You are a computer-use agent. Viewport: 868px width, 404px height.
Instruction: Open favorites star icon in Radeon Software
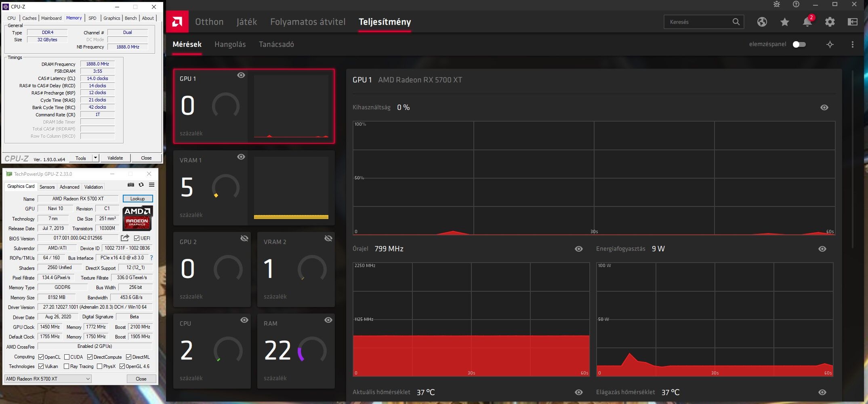[784, 22]
